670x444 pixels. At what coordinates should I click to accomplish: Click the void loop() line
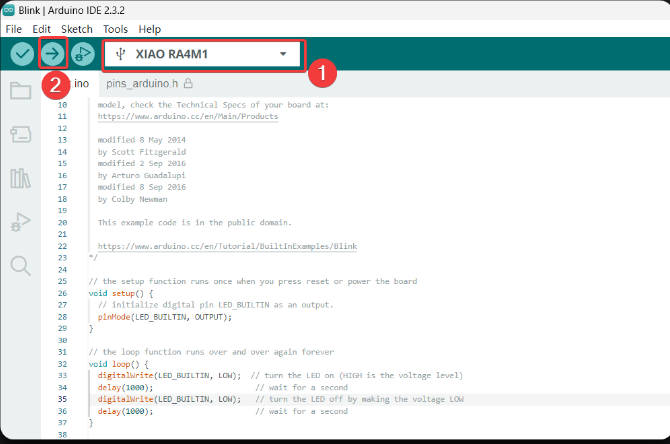coord(118,364)
